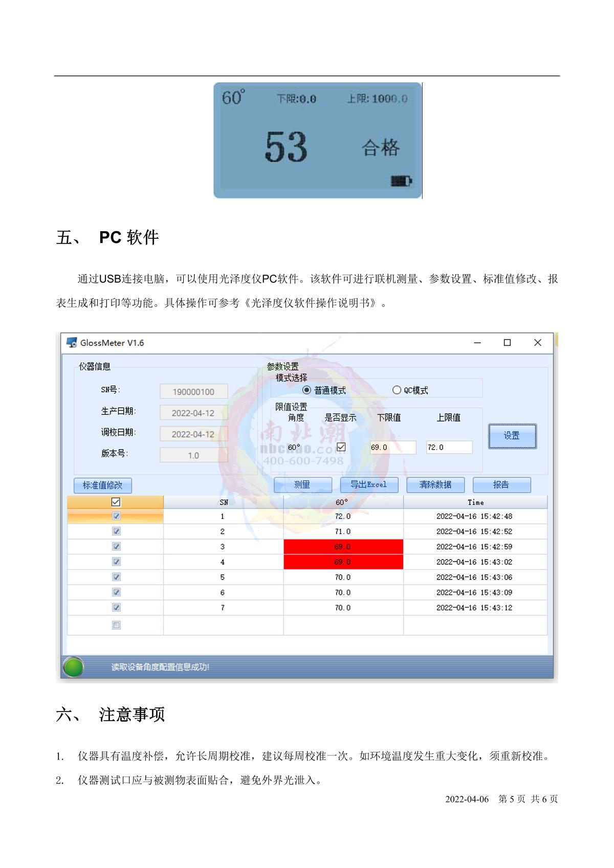
Task: Toggle the select-all checkbox in table header
Action: tap(116, 502)
